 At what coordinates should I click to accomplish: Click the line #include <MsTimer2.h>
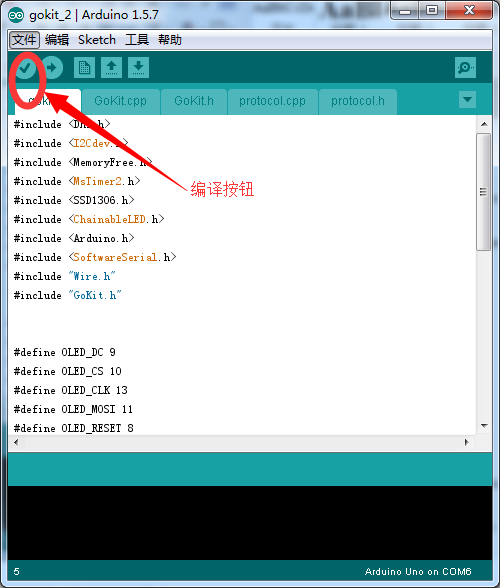77,181
